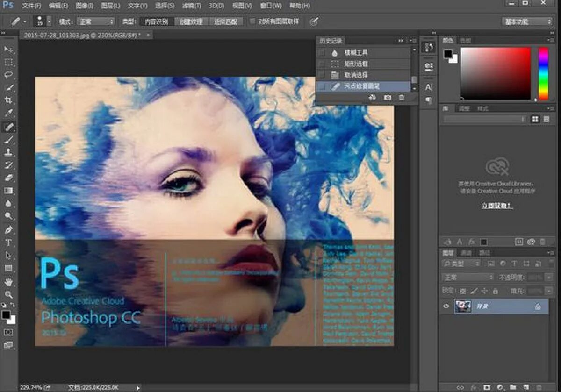Image resolution: width=561 pixels, height=392 pixels.
Task: Select the Spot Healing Brush tool in toolbar
Action: pyautogui.click(x=9, y=127)
